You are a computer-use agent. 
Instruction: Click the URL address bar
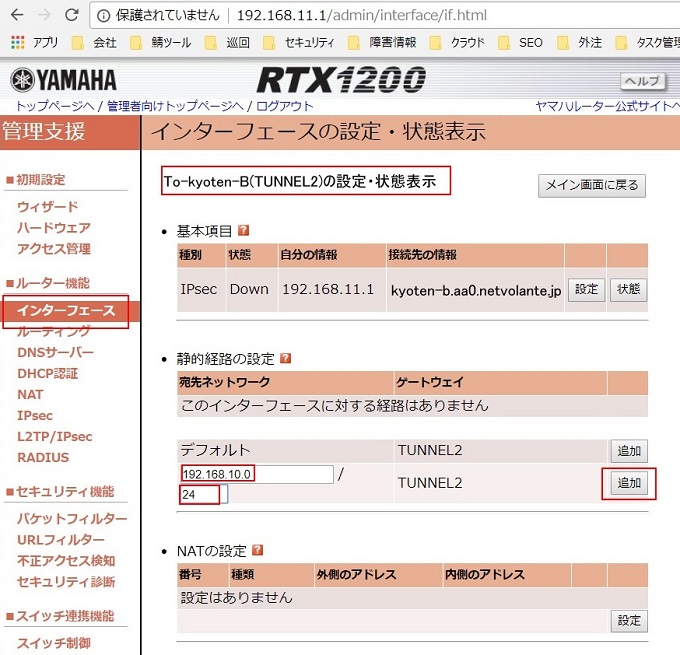[382, 16]
